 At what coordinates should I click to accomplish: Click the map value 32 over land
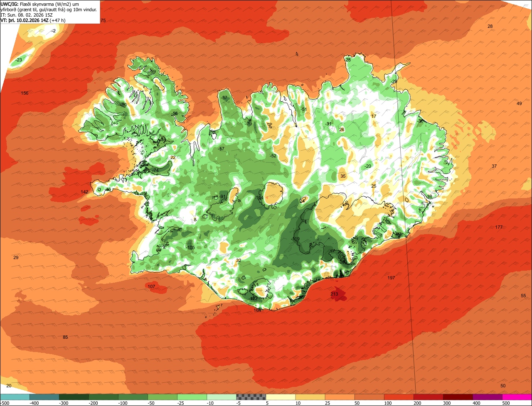coord(239,260)
